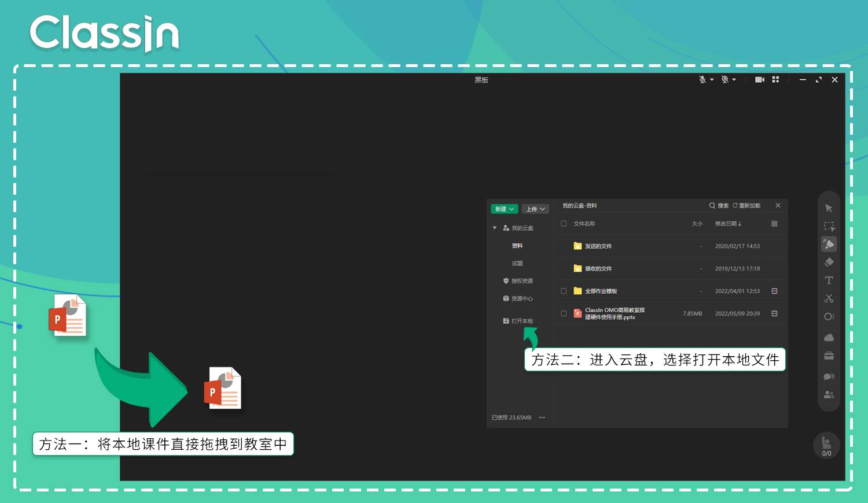Open the 上传 dropdown button
Viewport: 868px width, 503px height.
click(535, 209)
